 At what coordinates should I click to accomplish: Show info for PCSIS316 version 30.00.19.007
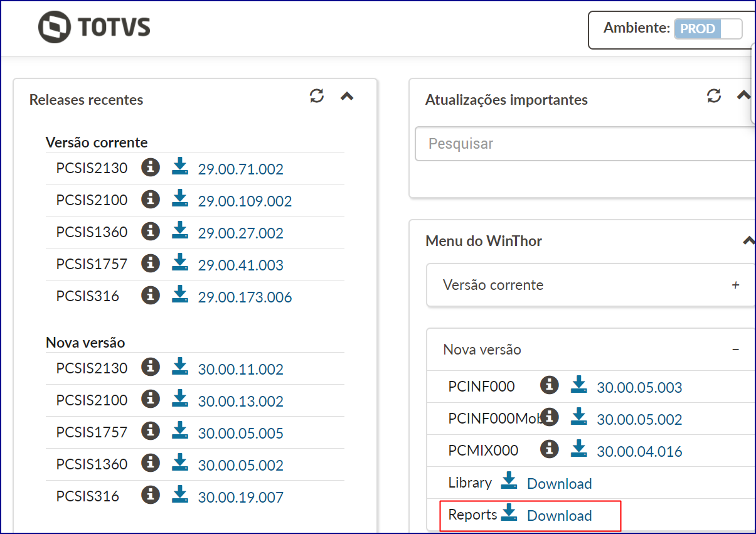point(150,495)
